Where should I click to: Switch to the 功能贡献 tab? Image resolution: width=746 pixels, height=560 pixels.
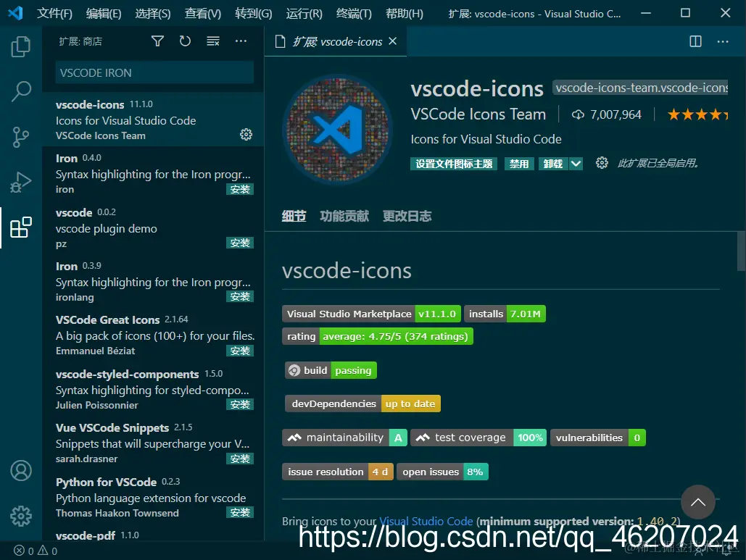coord(344,217)
